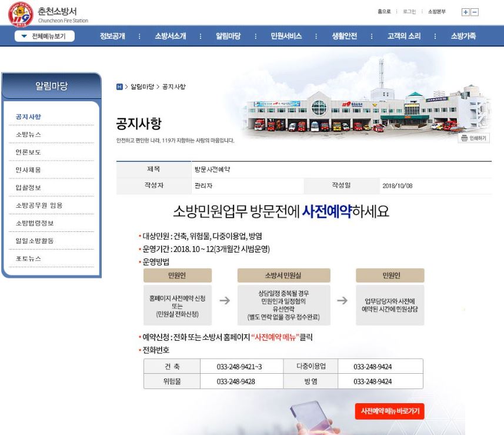Open the 소방서소개 menu

click(x=170, y=36)
